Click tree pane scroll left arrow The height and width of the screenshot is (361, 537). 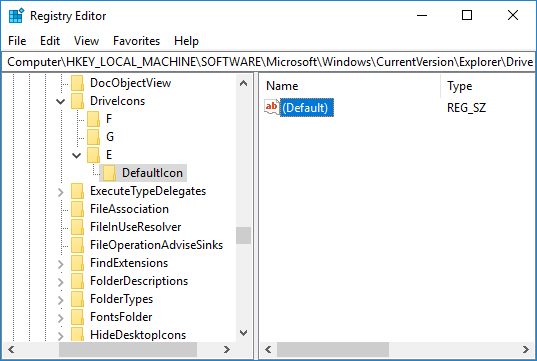click(x=11, y=350)
